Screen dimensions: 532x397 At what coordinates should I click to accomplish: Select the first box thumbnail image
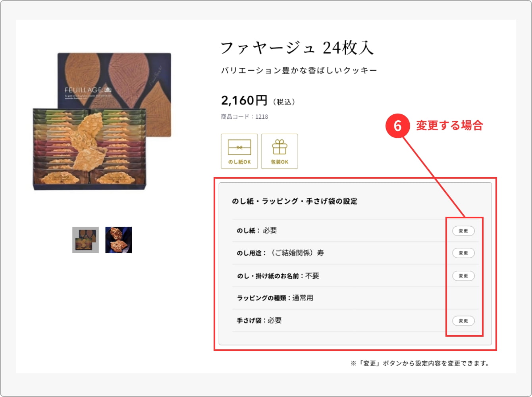pos(85,240)
